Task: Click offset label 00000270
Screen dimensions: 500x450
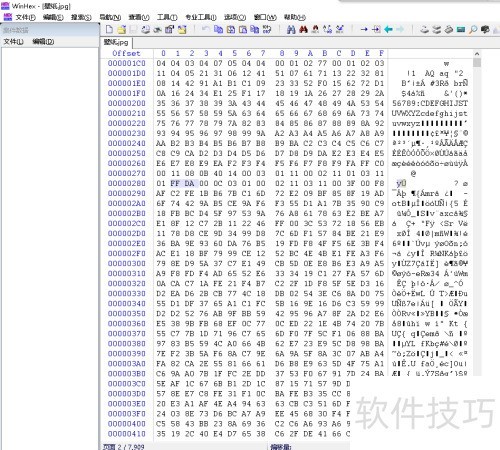Action: [127, 173]
